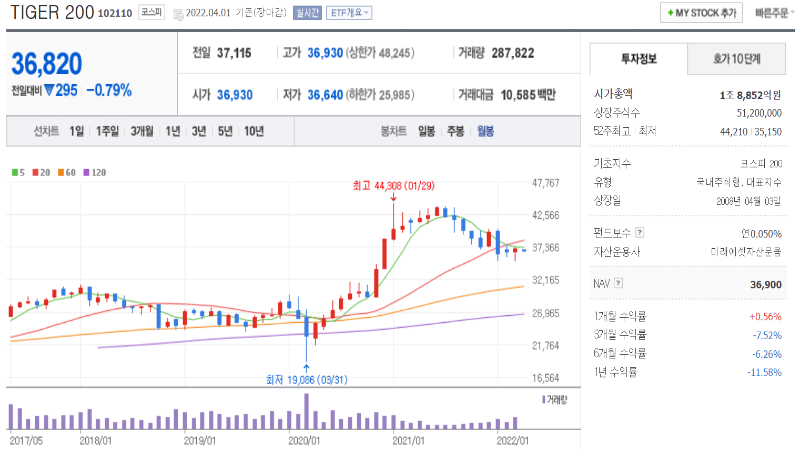Click the change rate -0.79%
The height and width of the screenshot is (450, 800).
109,90
